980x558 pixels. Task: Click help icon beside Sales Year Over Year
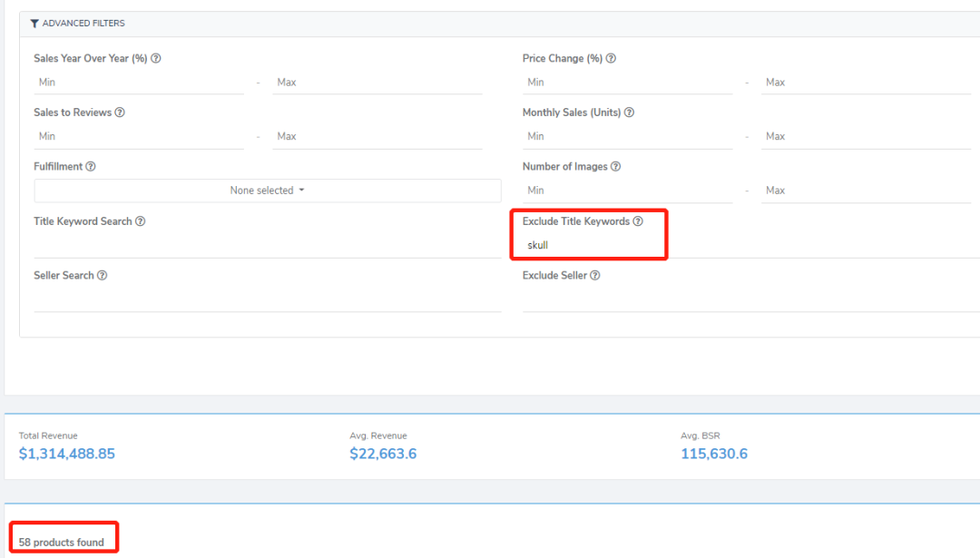(x=156, y=58)
